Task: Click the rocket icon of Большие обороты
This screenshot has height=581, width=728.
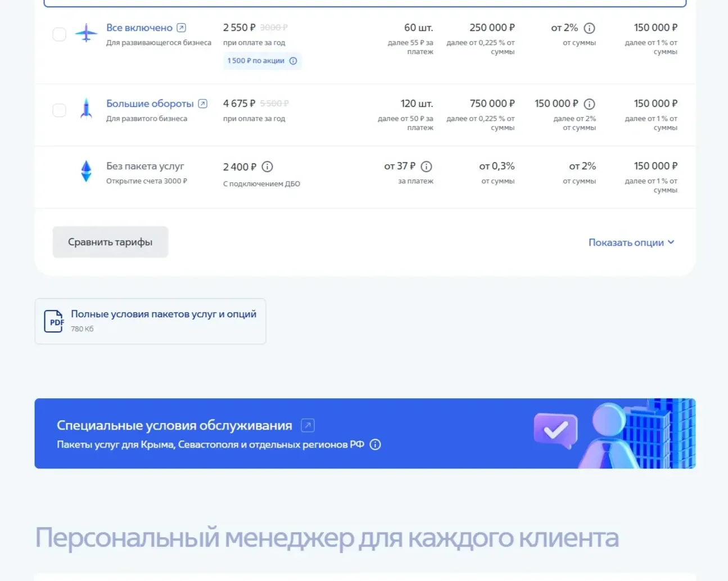Action: 86,108
